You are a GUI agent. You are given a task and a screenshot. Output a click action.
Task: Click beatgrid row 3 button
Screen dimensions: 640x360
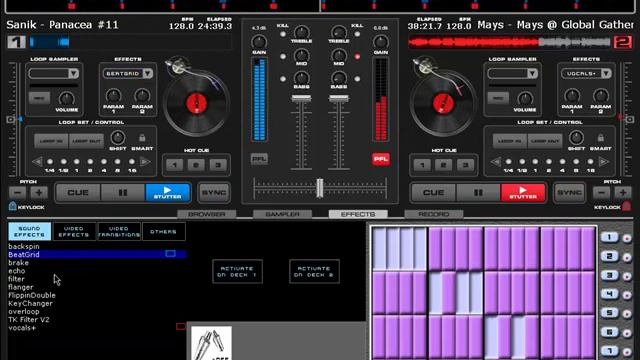point(610,276)
